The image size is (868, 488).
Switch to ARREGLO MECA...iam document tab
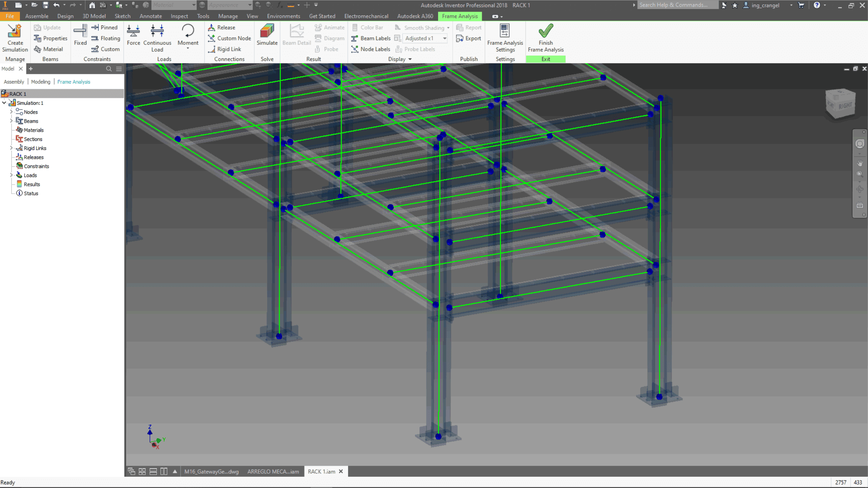tap(273, 471)
